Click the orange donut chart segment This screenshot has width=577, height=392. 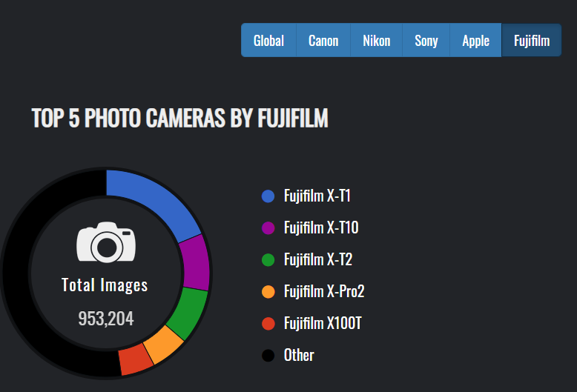tap(163, 344)
